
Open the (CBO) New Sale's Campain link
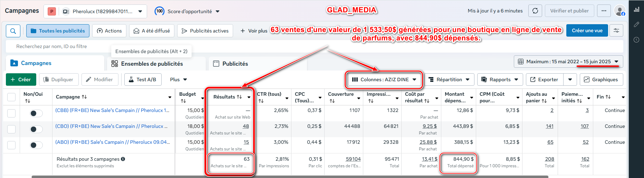point(111,126)
